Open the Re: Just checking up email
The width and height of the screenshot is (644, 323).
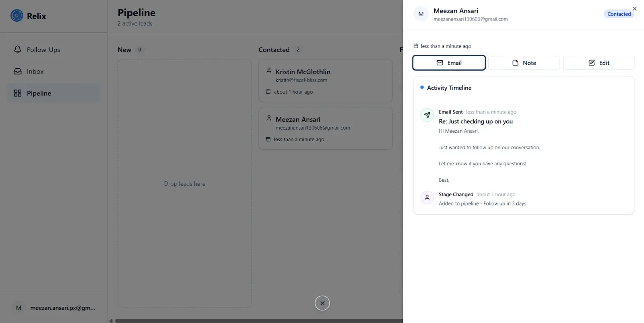tap(476, 121)
